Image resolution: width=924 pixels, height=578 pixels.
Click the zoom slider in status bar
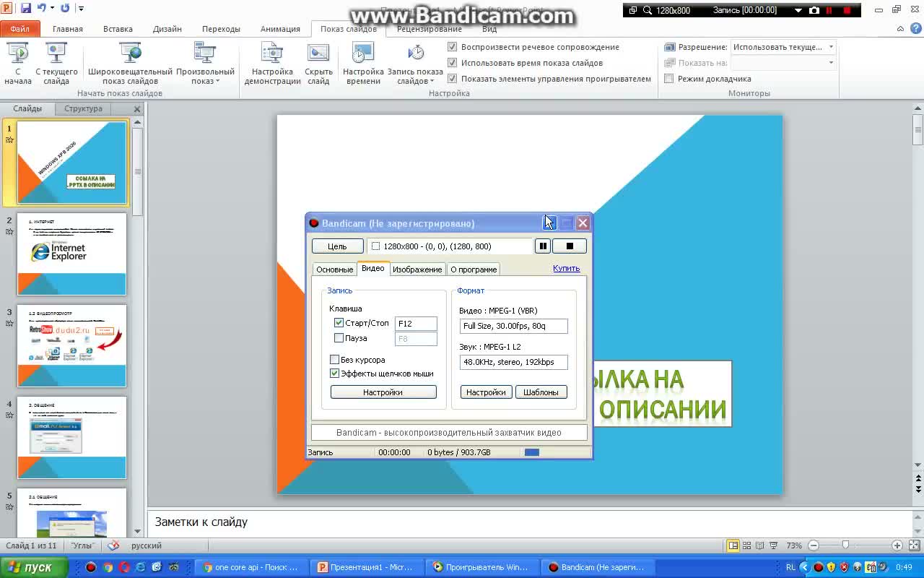click(845, 545)
